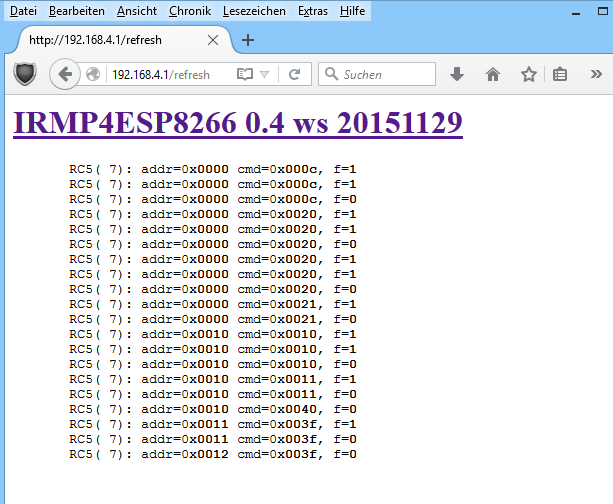Select the 192.168.4.1/refresh tab

pyautogui.click(x=117, y=40)
